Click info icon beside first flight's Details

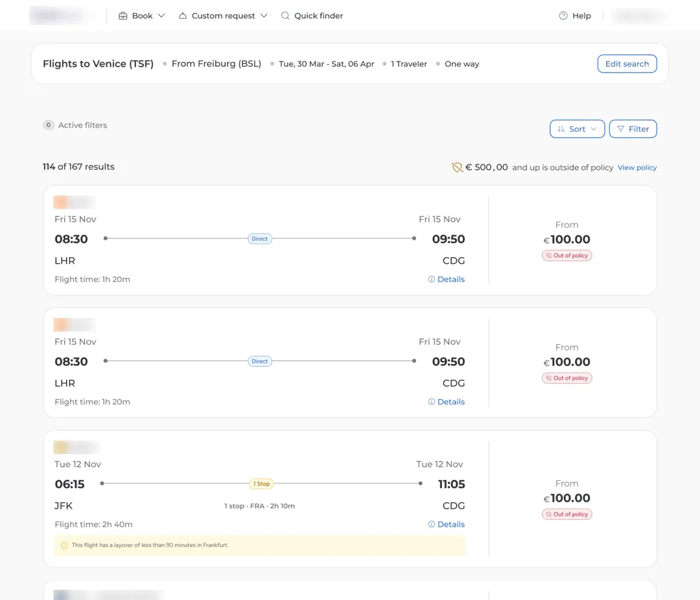click(x=431, y=279)
